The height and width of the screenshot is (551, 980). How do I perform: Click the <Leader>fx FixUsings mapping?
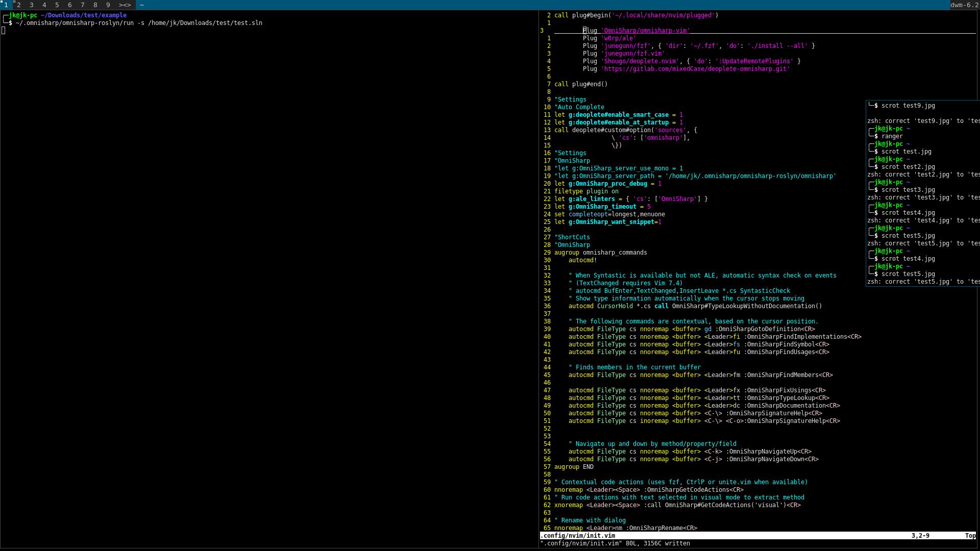[x=697, y=390]
